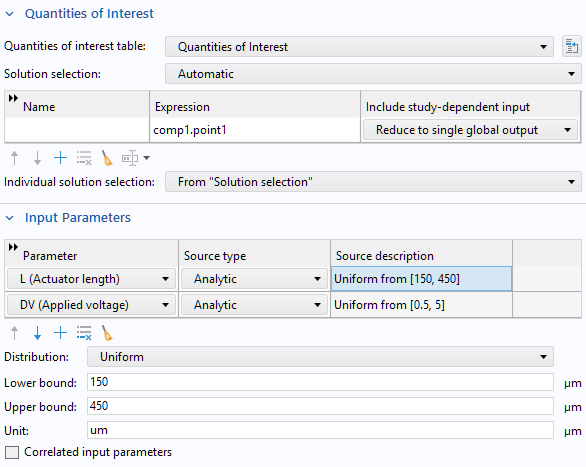586x467 pixels.
Task: Open the insert expression menu icon
Action: point(135,158)
